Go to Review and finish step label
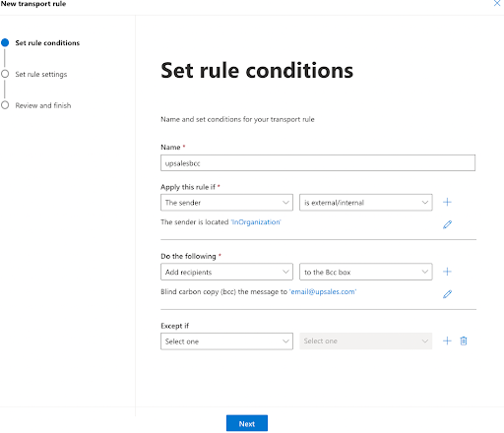This screenshot has height=433, width=504. 43,105
